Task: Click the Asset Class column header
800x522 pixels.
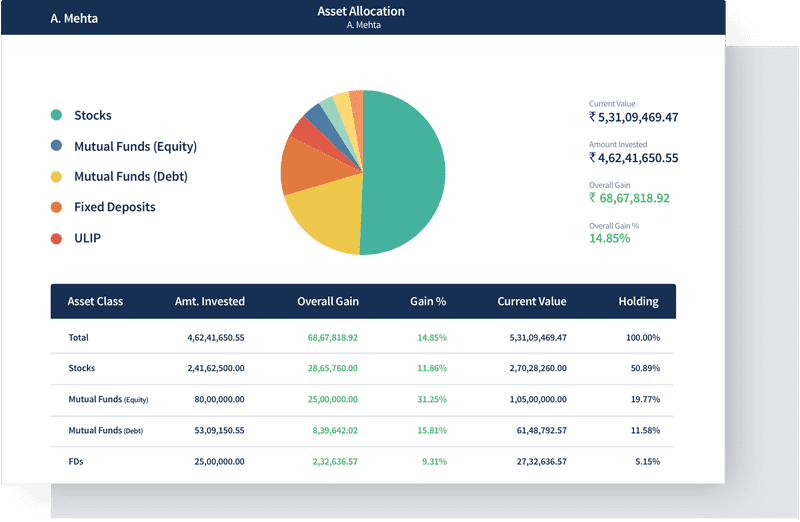Action: [x=95, y=302]
